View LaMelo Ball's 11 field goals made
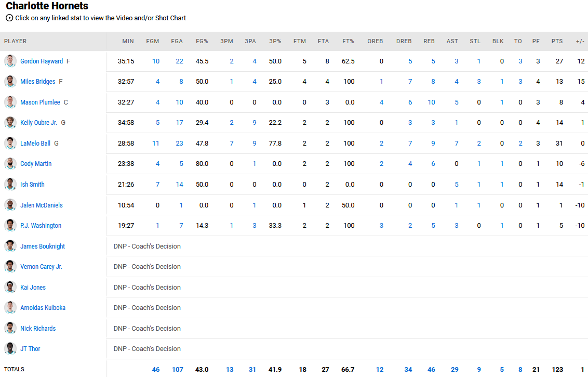Image resolution: width=588 pixels, height=377 pixels. pyautogui.click(x=155, y=144)
